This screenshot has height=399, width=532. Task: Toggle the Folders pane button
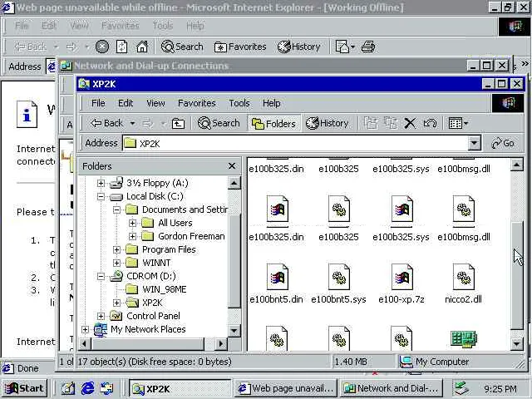[273, 124]
